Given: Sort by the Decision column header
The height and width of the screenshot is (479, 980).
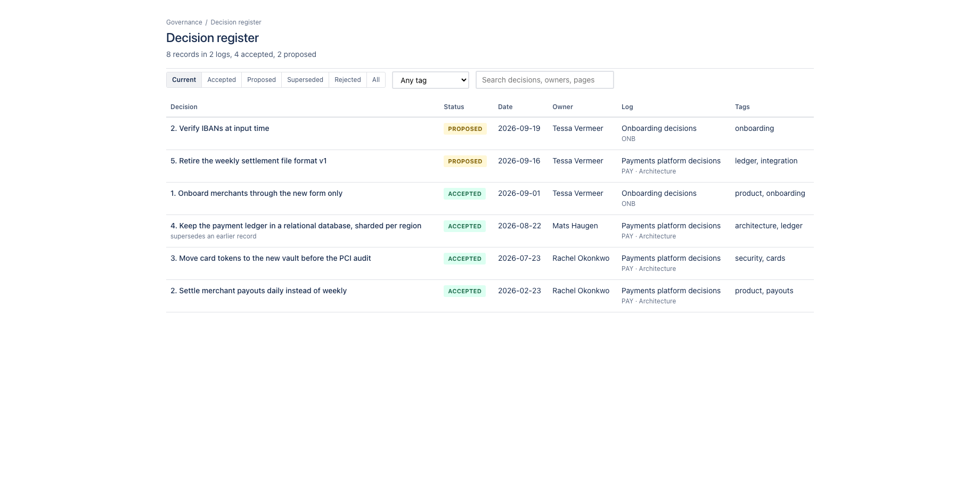Looking at the screenshot, I should (184, 107).
